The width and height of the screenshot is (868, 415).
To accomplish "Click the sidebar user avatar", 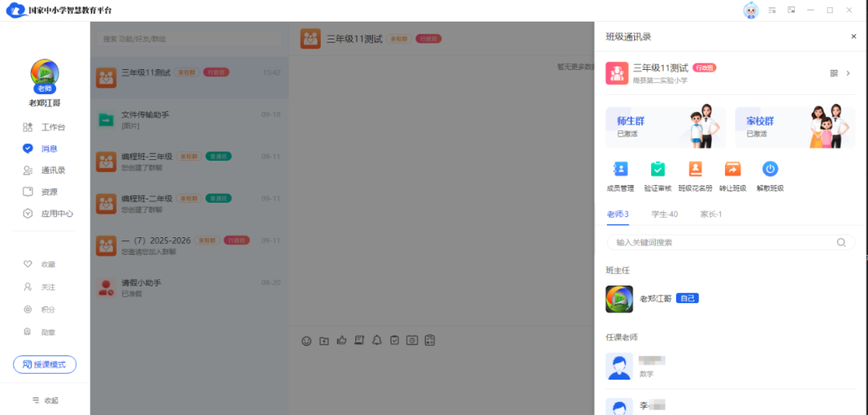I will pos(45,74).
